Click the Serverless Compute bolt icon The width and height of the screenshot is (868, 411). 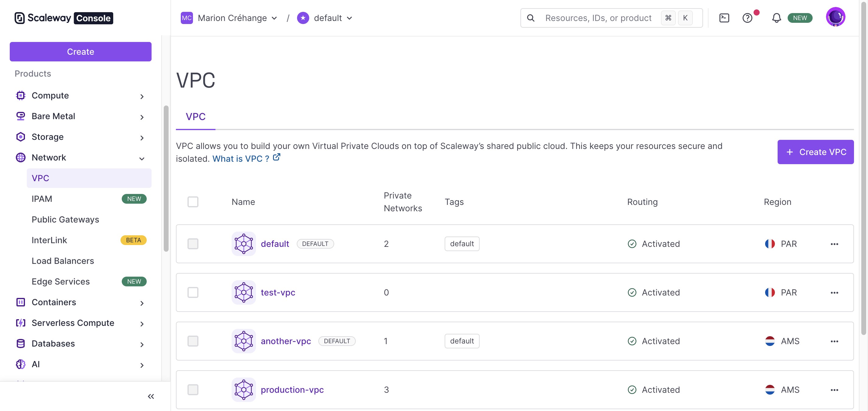point(21,323)
